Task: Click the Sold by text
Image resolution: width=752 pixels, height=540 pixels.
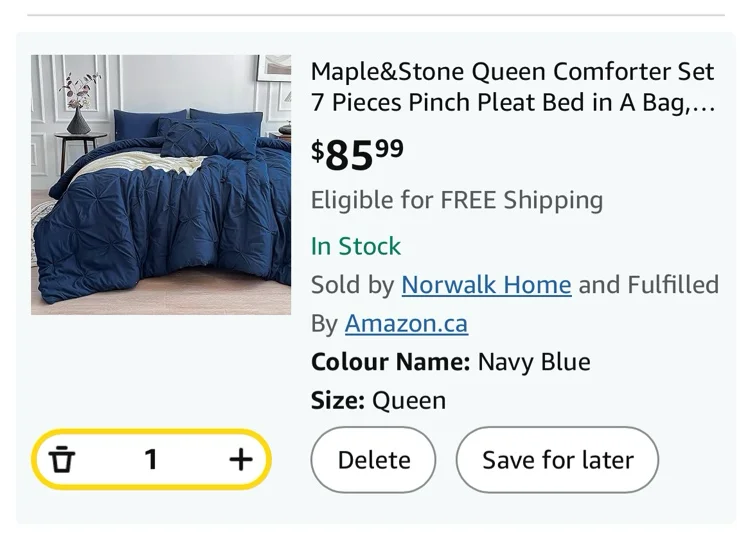Action: tap(352, 285)
